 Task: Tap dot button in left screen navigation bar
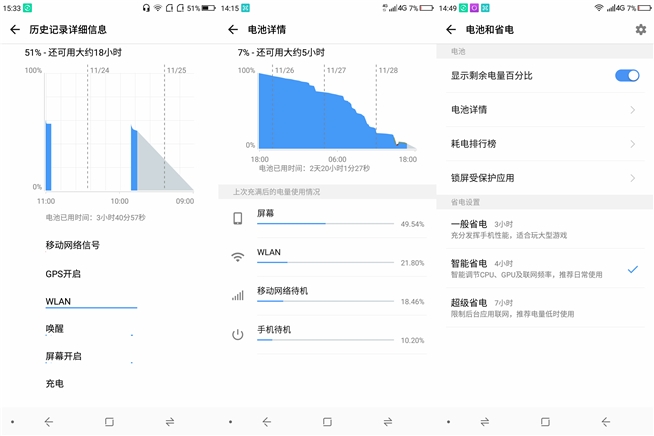(x=13, y=422)
